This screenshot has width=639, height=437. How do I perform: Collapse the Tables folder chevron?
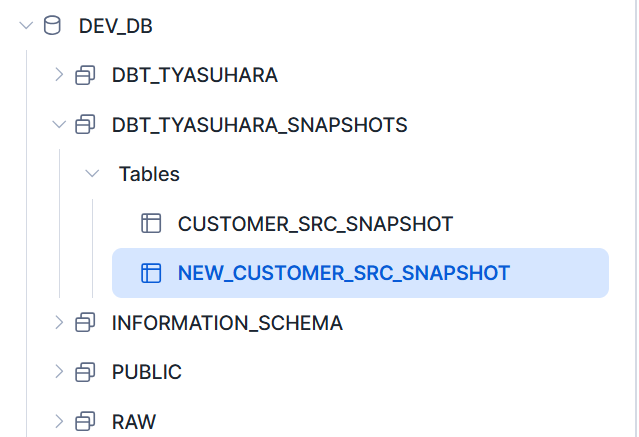tap(93, 174)
